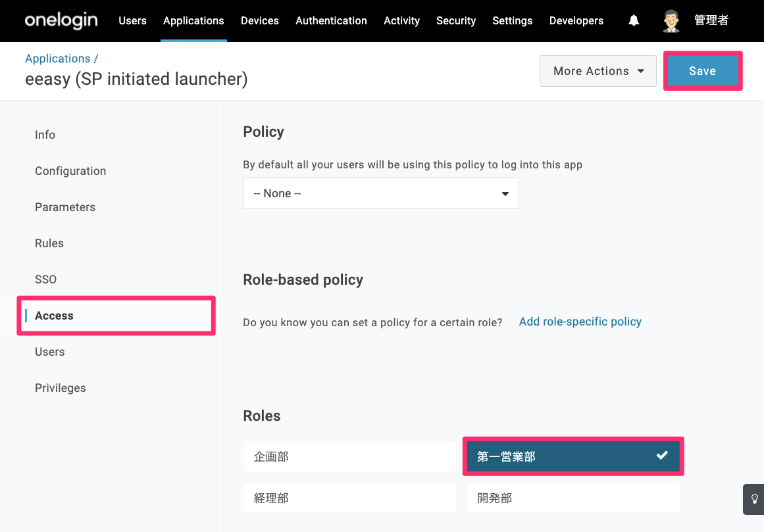Deselect the 第一営業部 role
This screenshot has height=532, width=764.
click(x=573, y=456)
